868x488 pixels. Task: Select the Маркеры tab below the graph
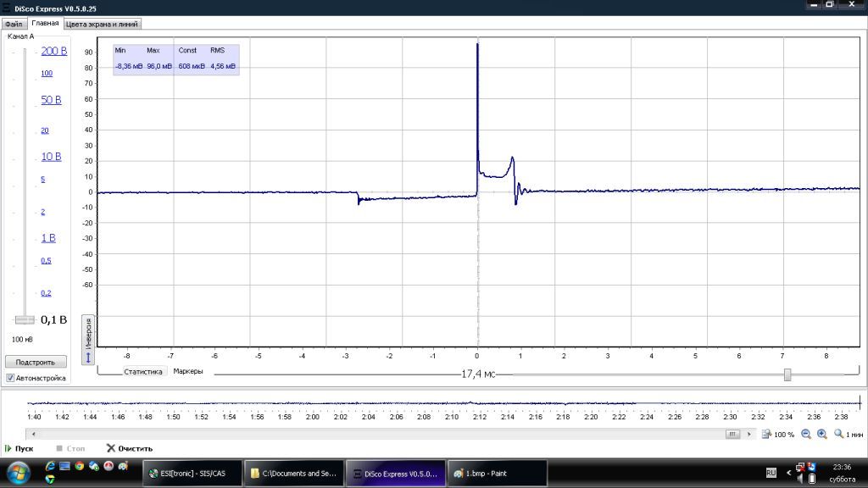coord(188,371)
